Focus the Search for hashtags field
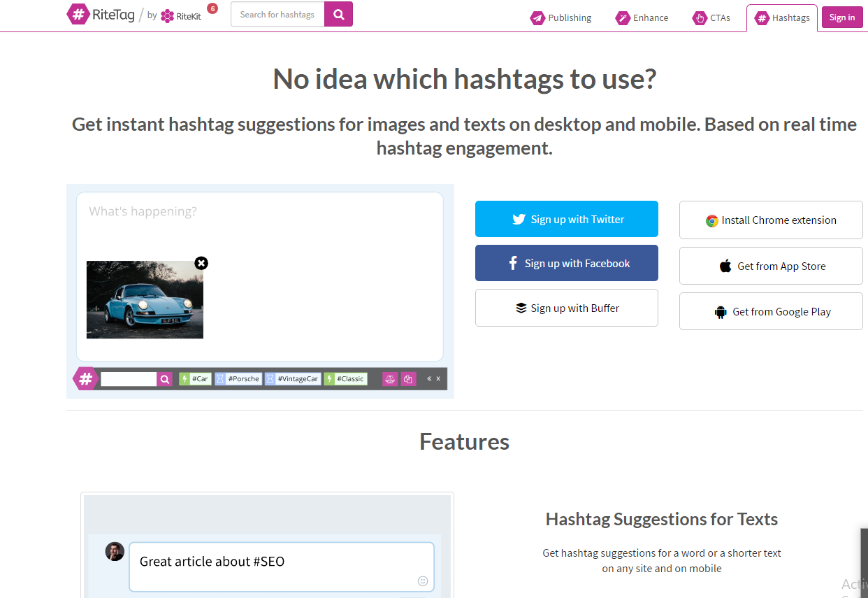The height and width of the screenshot is (598, 868). click(x=277, y=14)
